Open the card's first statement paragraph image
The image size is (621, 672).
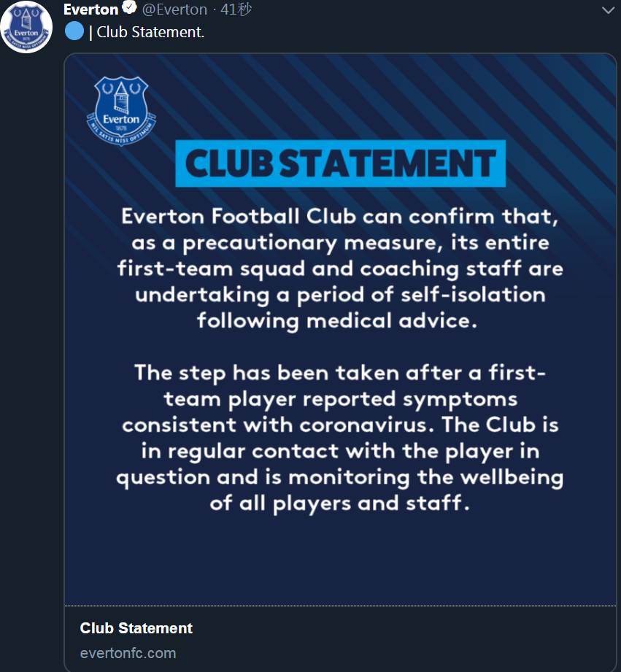pyautogui.click(x=340, y=269)
